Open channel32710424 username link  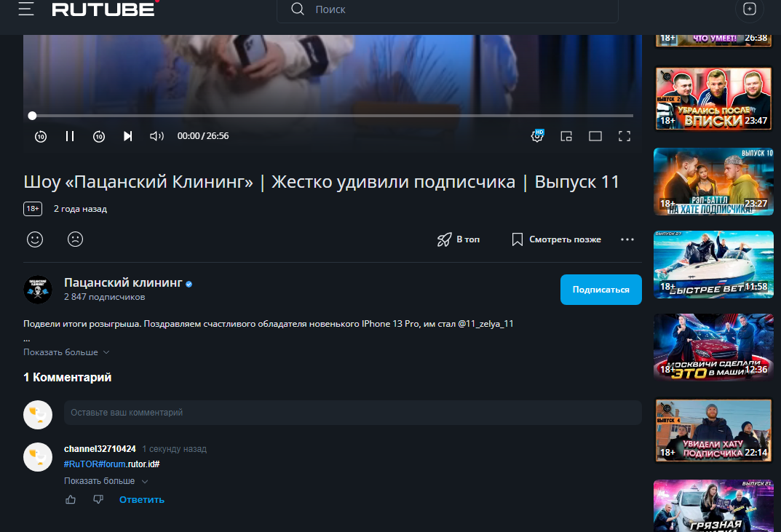[100, 449]
